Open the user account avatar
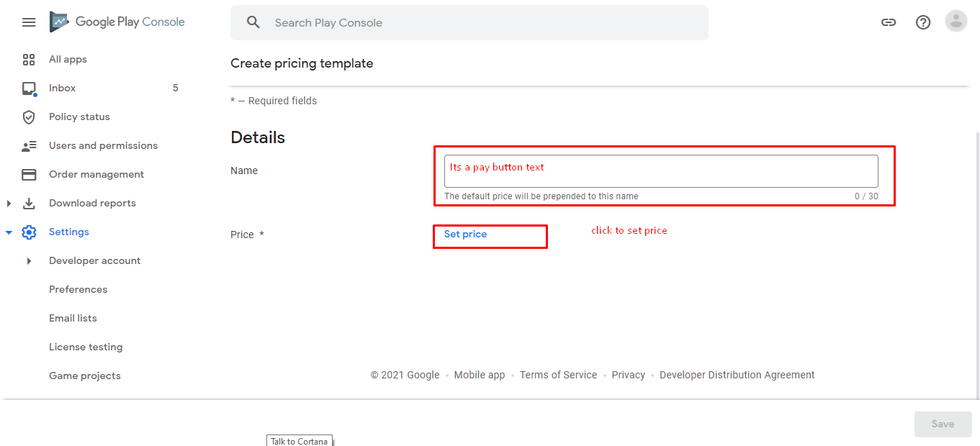The image size is (980, 446). 956,22
